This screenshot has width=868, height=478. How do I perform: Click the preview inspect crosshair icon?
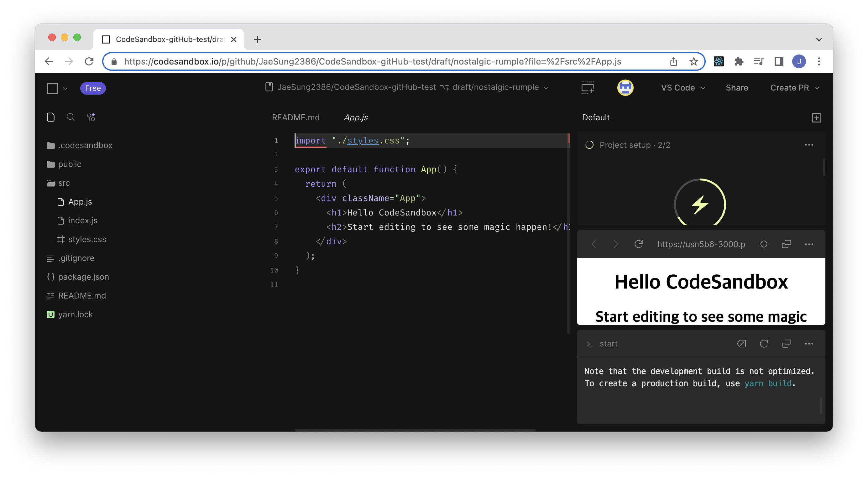(764, 244)
